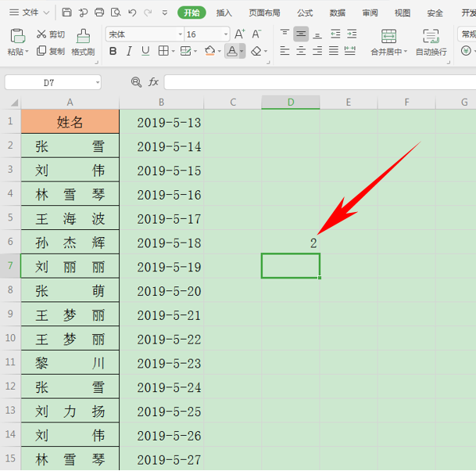Click the zoom magnifier beside formula bar
The width and height of the screenshot is (476, 471).
click(x=136, y=82)
